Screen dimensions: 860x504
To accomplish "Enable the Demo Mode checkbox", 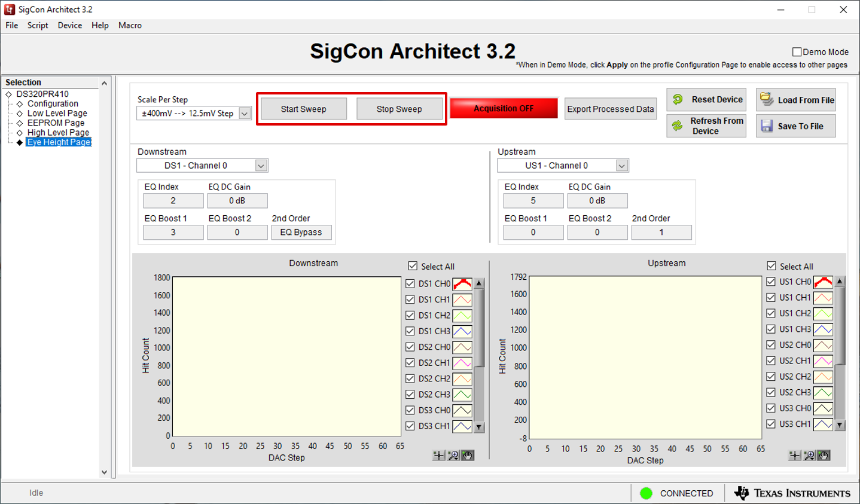I will click(797, 52).
